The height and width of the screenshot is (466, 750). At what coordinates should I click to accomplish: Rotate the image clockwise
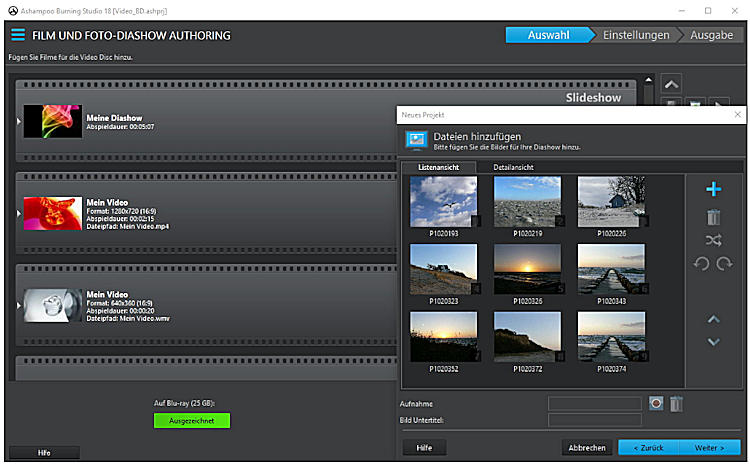(724, 264)
